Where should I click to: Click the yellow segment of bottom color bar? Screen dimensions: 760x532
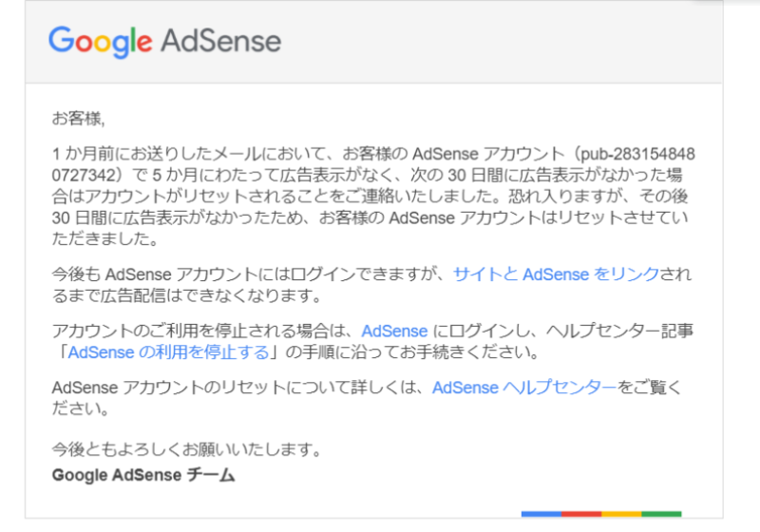coord(621,514)
